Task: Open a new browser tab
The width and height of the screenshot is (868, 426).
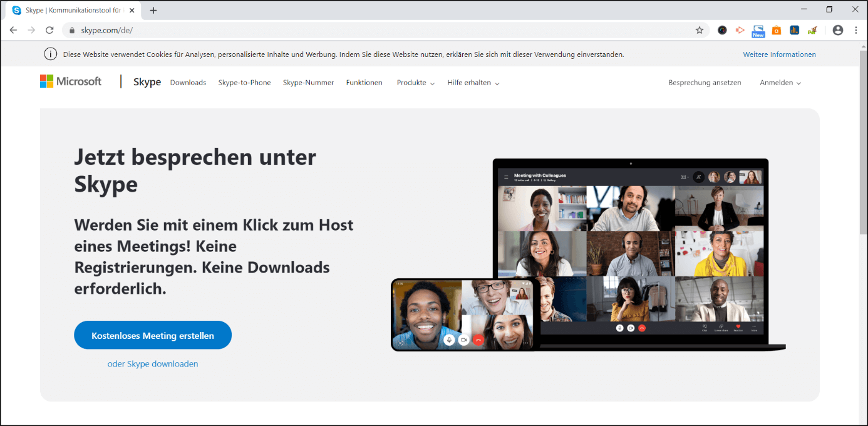Action: click(153, 10)
